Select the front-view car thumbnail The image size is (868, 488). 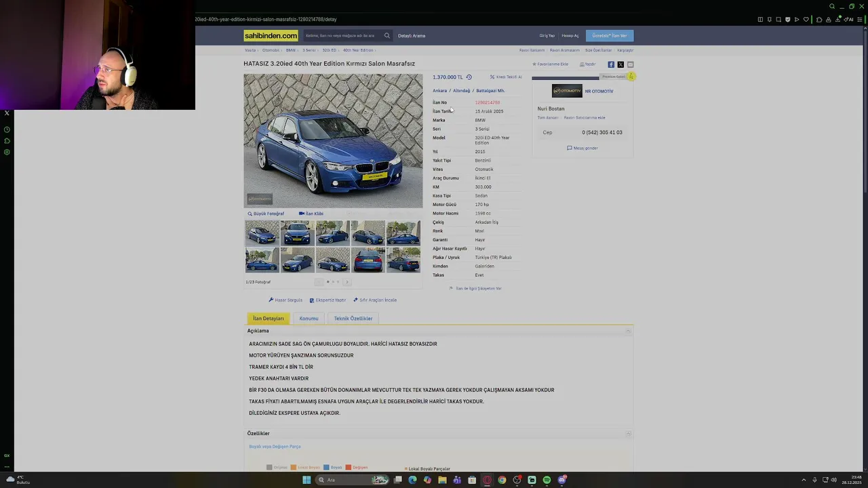tap(298, 232)
